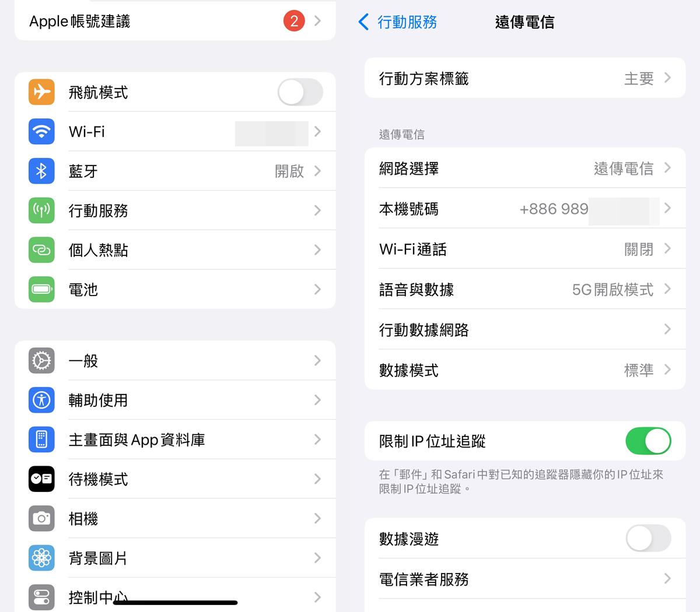Turn off 限制 IP 位址追蹤 switch
Screen dimensions: 700x612
coord(648,441)
